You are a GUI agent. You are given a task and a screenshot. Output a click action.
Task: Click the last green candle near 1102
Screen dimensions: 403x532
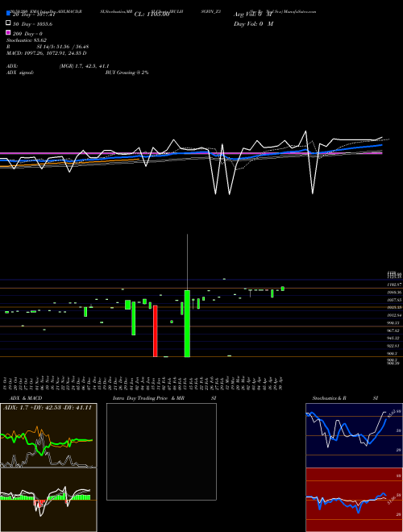[283, 289]
